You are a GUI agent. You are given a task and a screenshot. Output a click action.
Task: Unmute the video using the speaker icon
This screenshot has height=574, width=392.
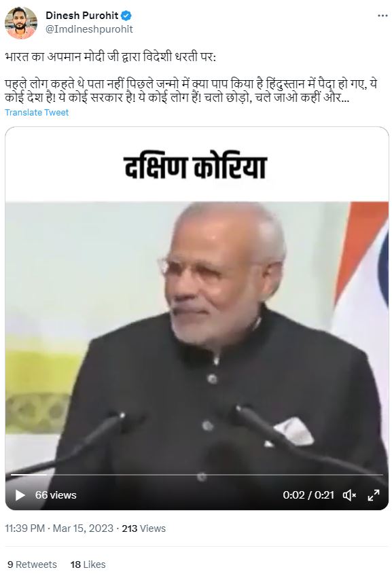(349, 495)
